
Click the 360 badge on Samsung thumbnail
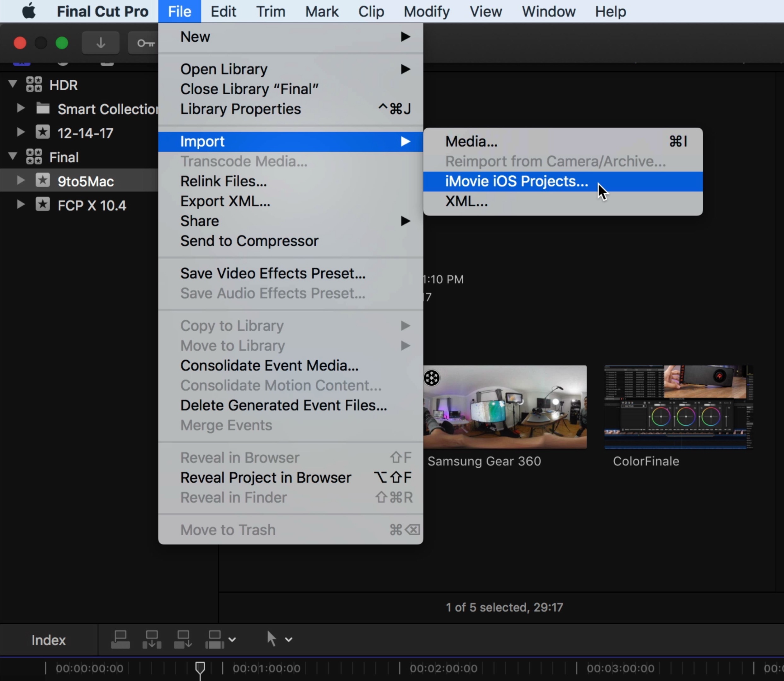432,378
